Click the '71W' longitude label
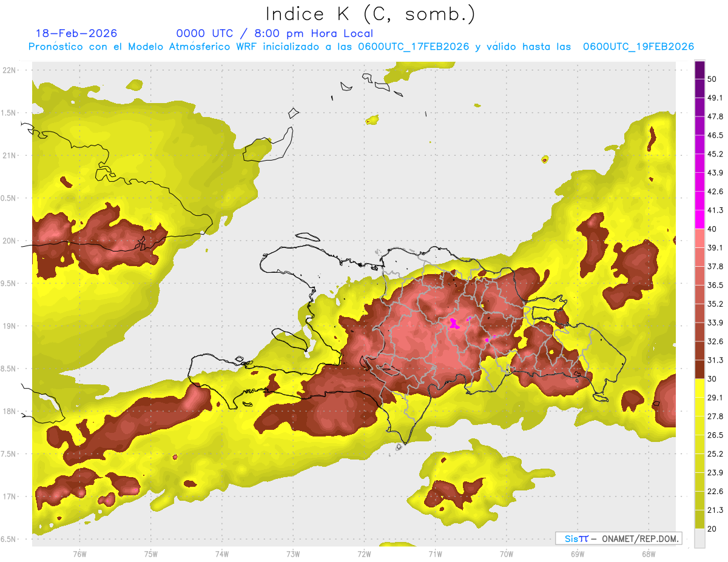This screenshot has height=562, width=728. (435, 554)
